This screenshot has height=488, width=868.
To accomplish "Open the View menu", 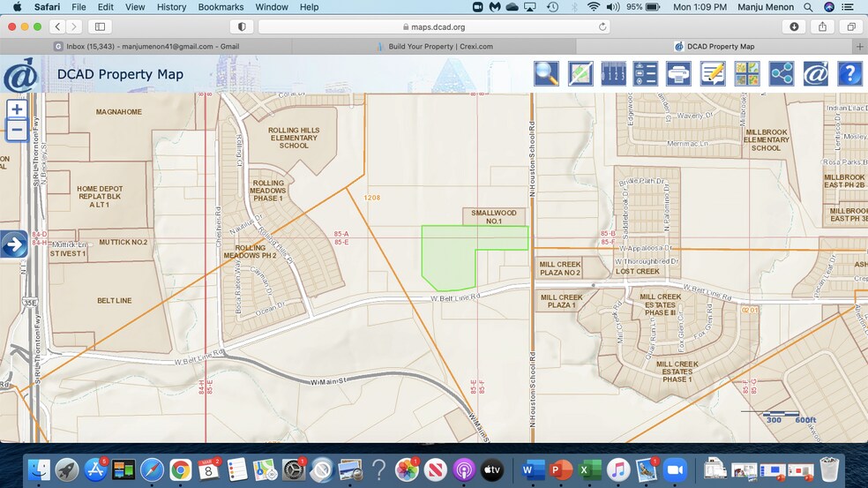I will [134, 7].
